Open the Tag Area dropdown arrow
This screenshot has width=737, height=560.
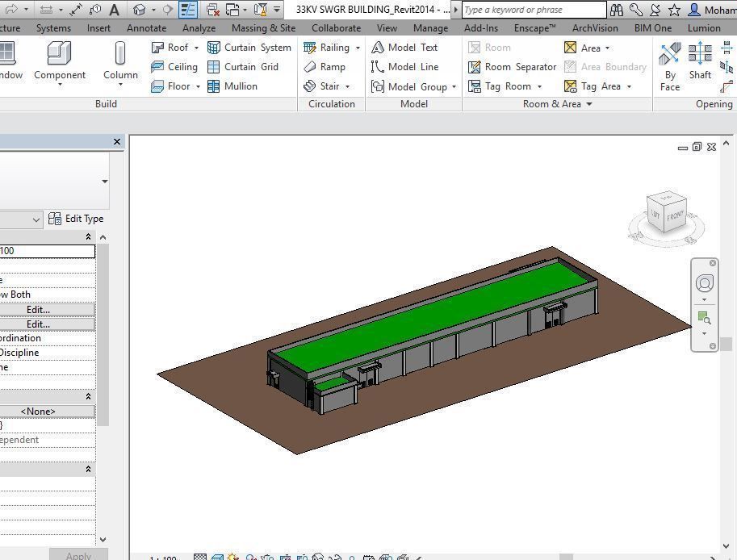[629, 87]
